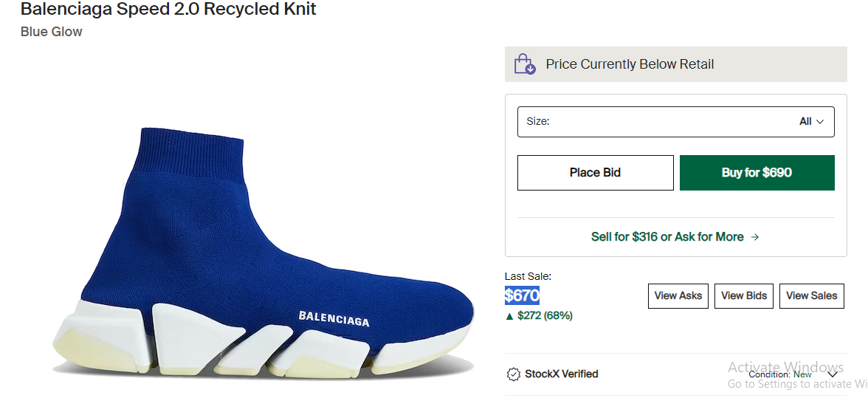The width and height of the screenshot is (868, 401).
Task: Click the Balenciaga Speed 2.0 product title
Action: (168, 10)
